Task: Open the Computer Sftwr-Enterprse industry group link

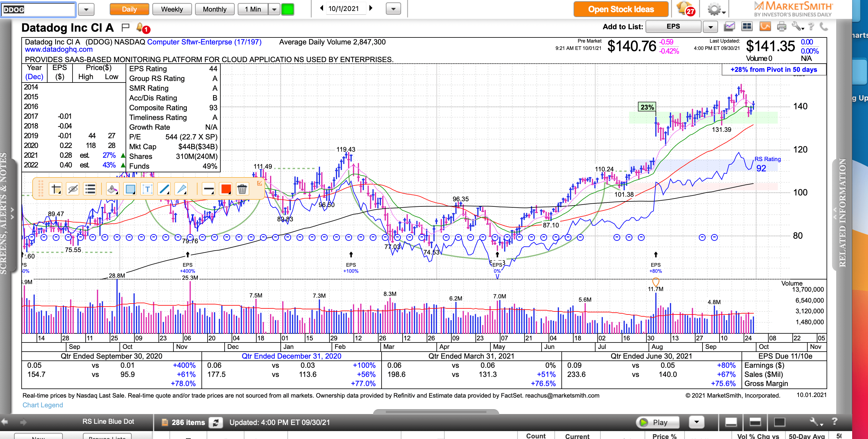Action: [x=204, y=42]
